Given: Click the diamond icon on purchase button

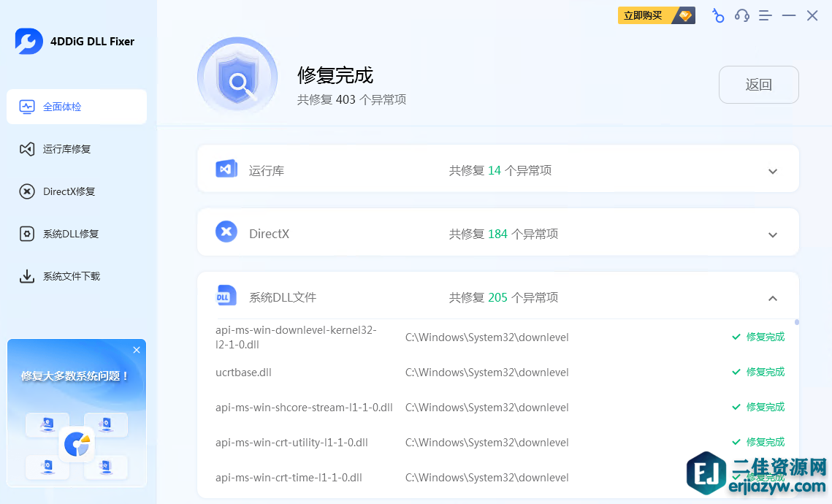Looking at the screenshot, I should (x=685, y=15).
